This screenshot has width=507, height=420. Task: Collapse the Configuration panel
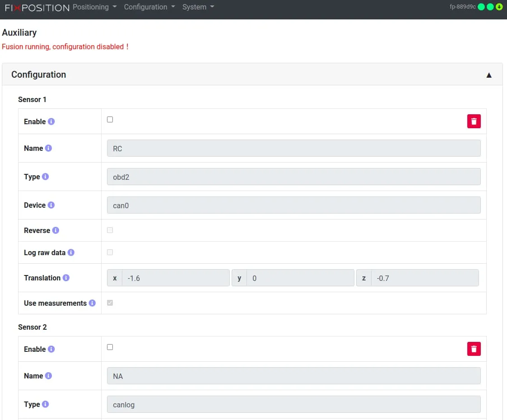(488, 75)
